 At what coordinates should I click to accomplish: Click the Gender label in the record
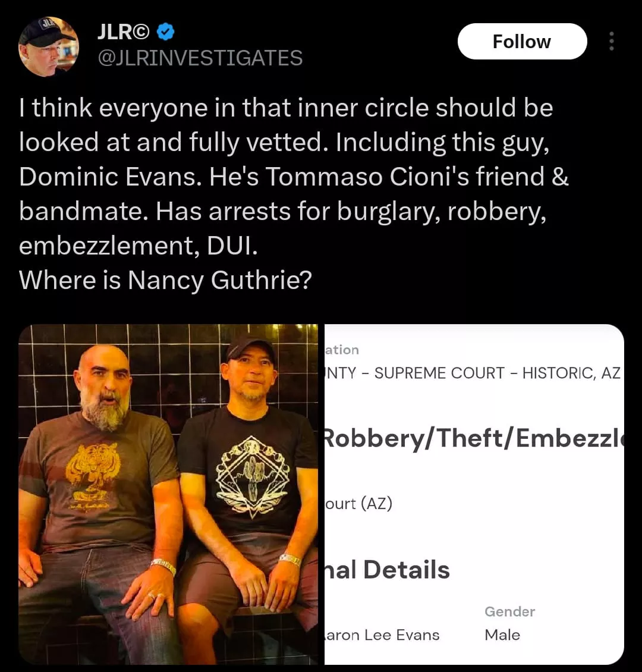tap(509, 611)
